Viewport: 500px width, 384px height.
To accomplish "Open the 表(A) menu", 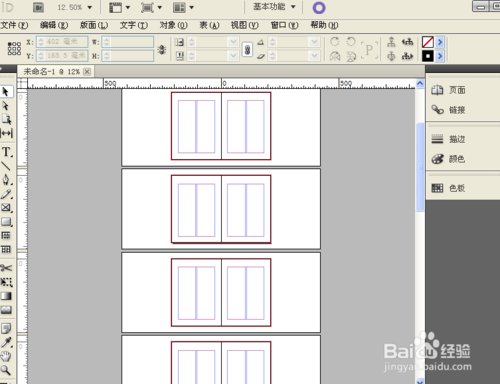I will tap(209, 25).
